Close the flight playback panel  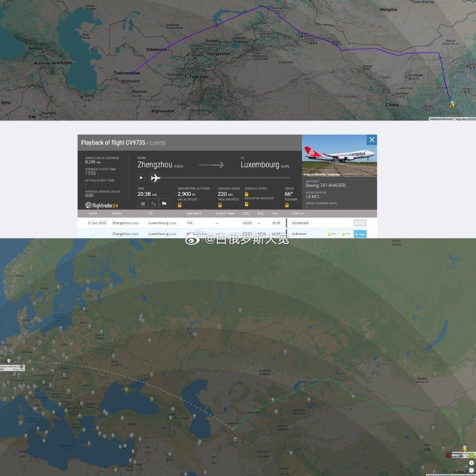372,140
